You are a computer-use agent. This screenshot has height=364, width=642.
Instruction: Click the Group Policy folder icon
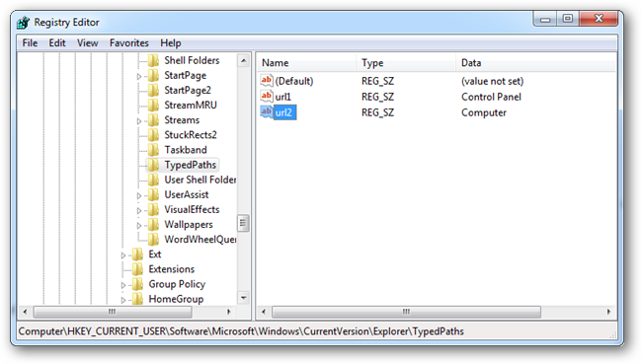pos(138,284)
